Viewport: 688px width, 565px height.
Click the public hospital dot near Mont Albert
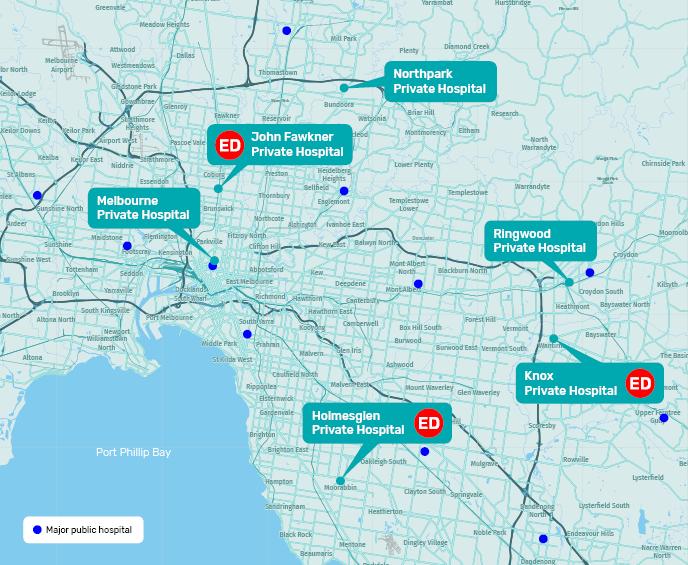418,284
